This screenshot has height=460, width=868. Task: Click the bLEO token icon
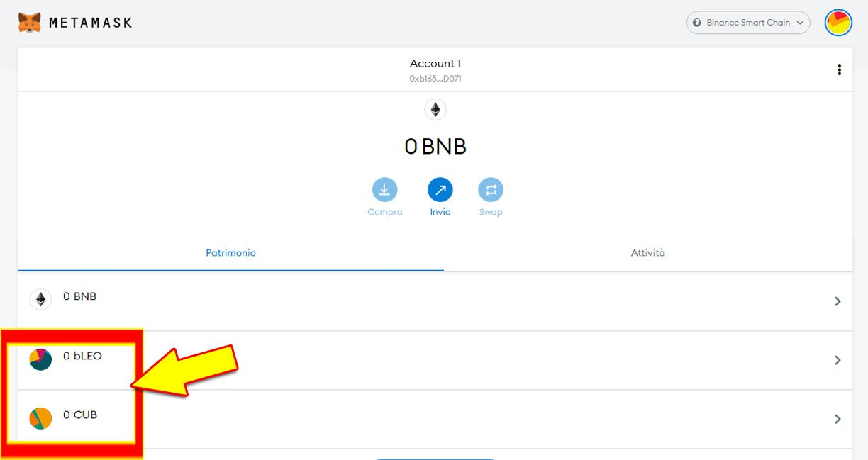pyautogui.click(x=40, y=359)
